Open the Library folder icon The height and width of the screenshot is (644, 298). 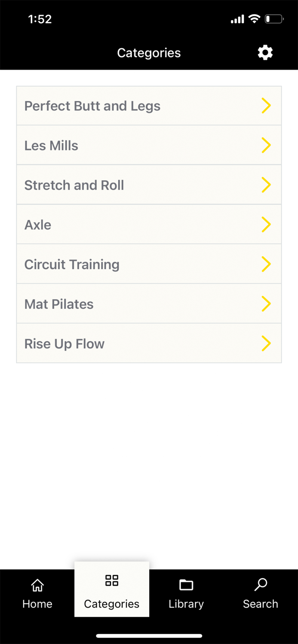point(186,585)
